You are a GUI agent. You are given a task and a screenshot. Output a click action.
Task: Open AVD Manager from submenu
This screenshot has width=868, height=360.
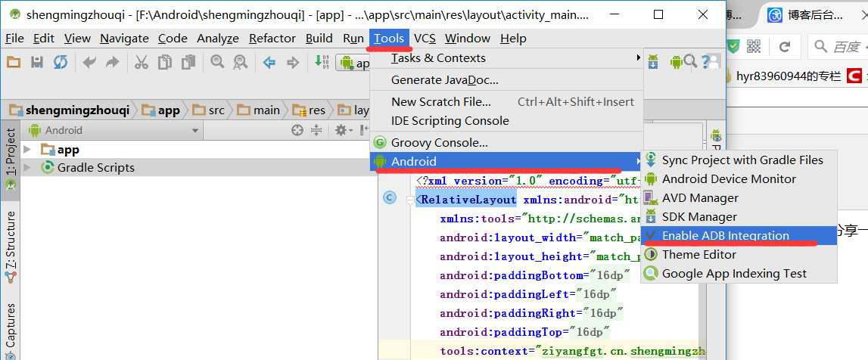click(x=739, y=198)
